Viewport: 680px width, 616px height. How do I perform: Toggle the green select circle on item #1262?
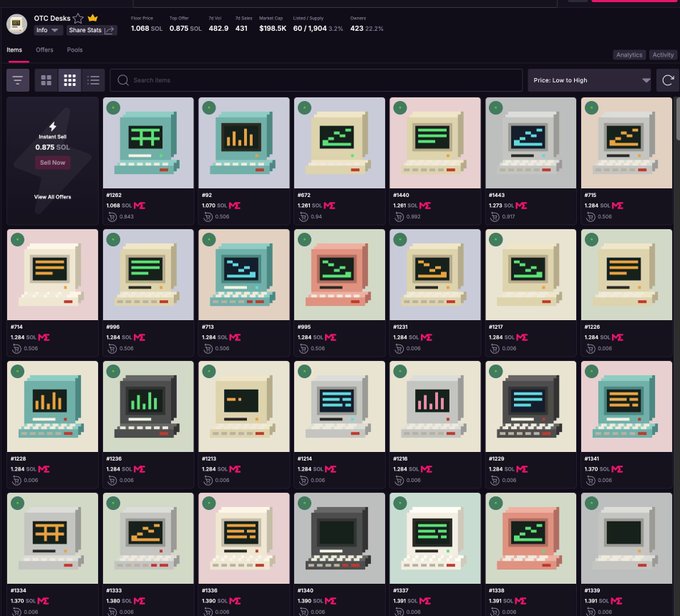click(113, 108)
